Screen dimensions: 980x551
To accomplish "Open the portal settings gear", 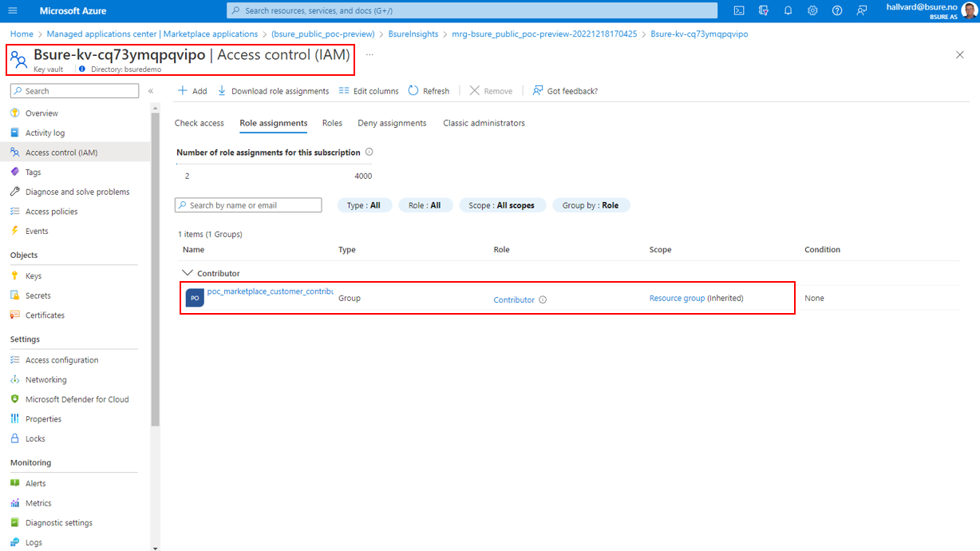I will tap(812, 11).
